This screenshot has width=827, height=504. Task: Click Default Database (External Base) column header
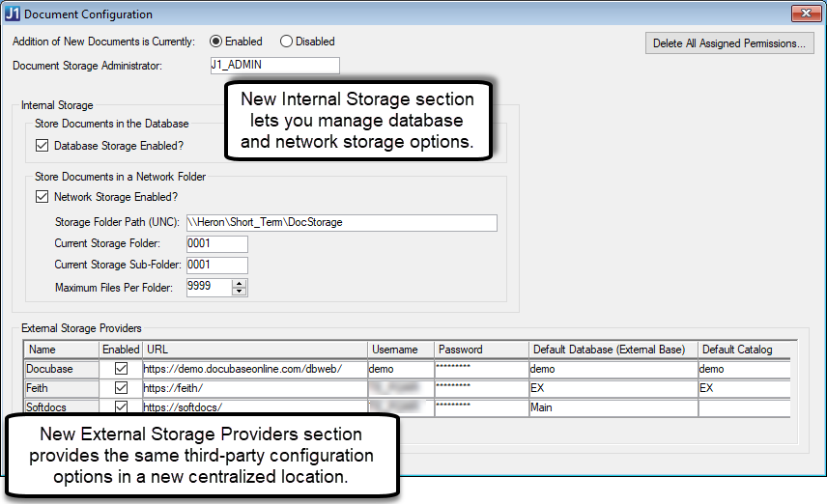(613, 350)
